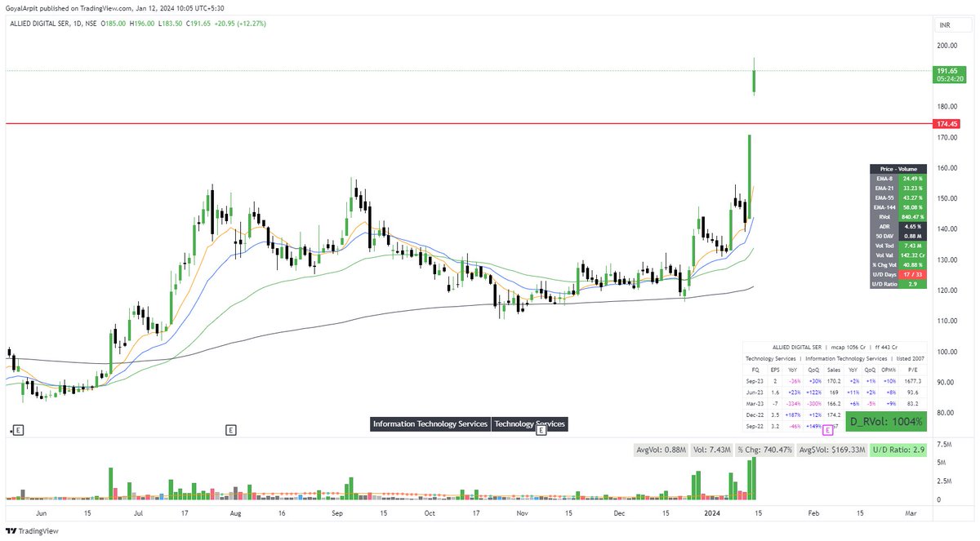980x541 pixels.
Task: Click the Vol Val 142.32 Cr row
Action: (898, 256)
